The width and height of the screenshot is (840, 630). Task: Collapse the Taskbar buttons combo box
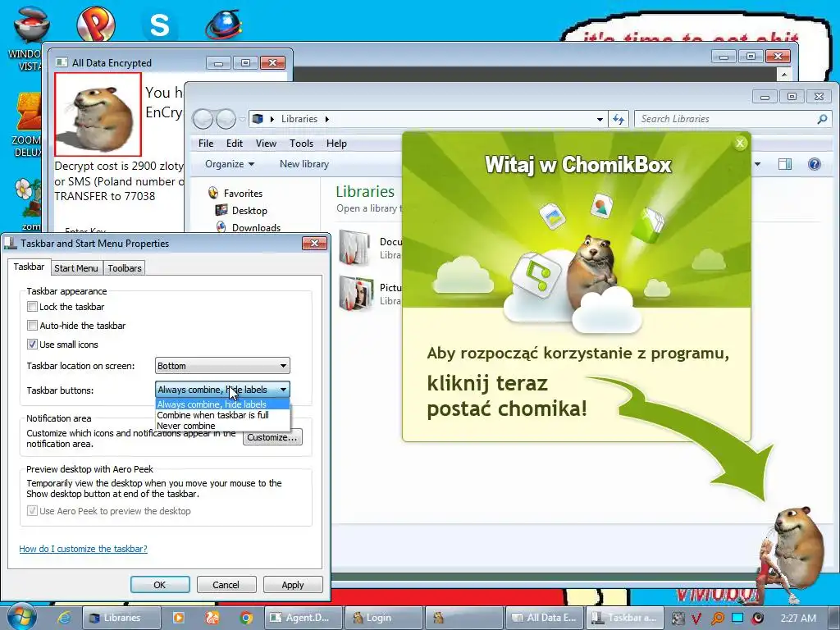pos(222,390)
